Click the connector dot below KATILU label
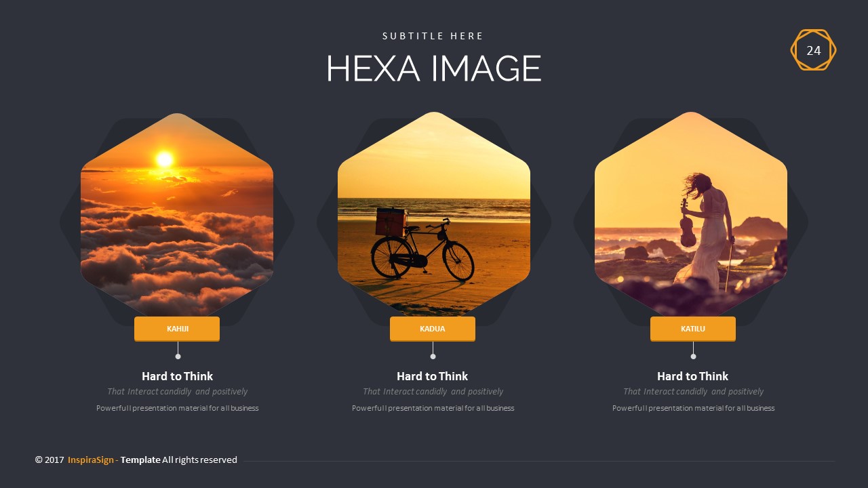 point(693,357)
